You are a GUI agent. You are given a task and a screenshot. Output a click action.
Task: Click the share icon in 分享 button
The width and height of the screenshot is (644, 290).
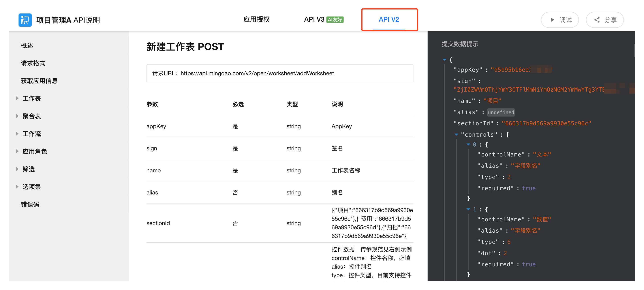[597, 20]
